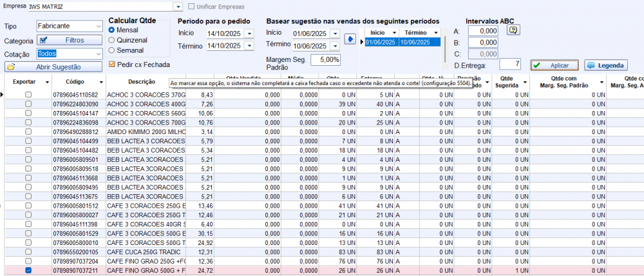Open the Exportar column filter arrow
Image resolution: width=644 pixels, height=276 pixels.
point(48,83)
